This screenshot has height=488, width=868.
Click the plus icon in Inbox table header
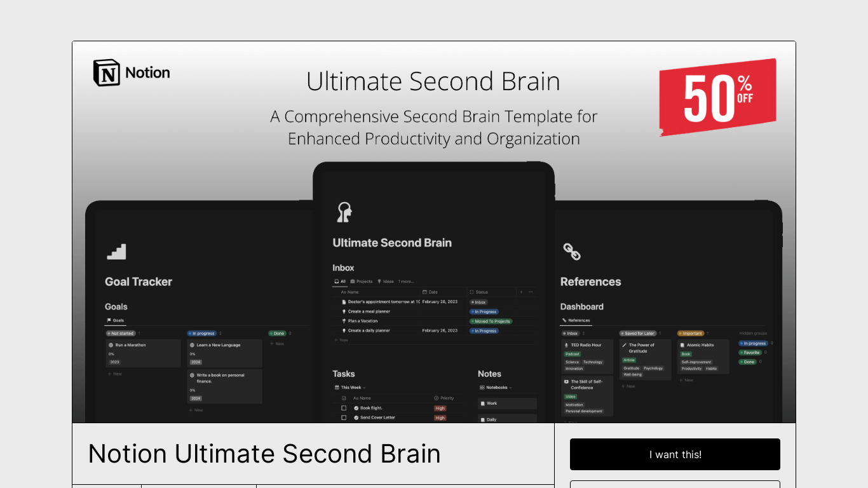tap(522, 292)
